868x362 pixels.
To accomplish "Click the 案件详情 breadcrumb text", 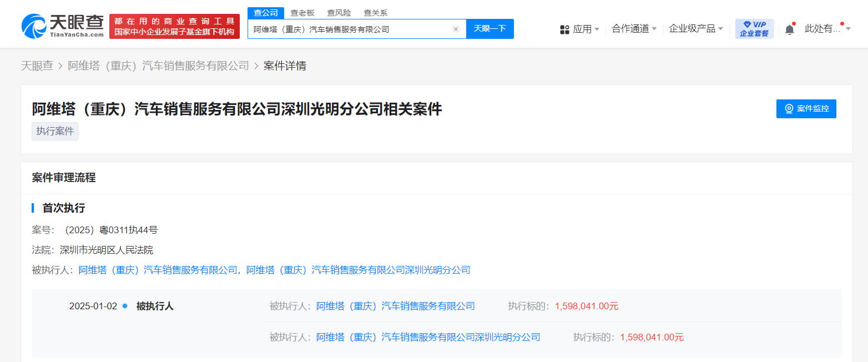I will (285, 66).
